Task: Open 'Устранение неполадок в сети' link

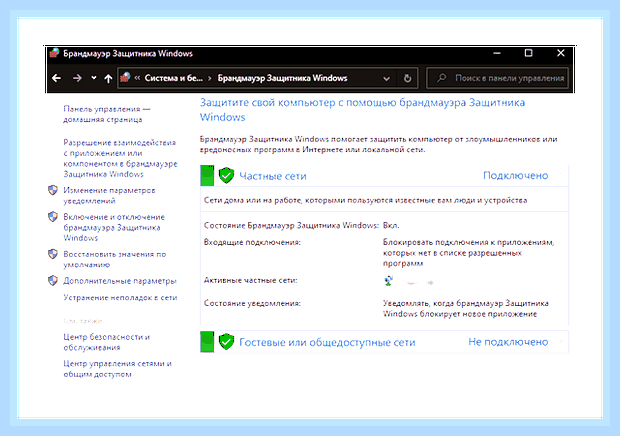Action: (120, 297)
